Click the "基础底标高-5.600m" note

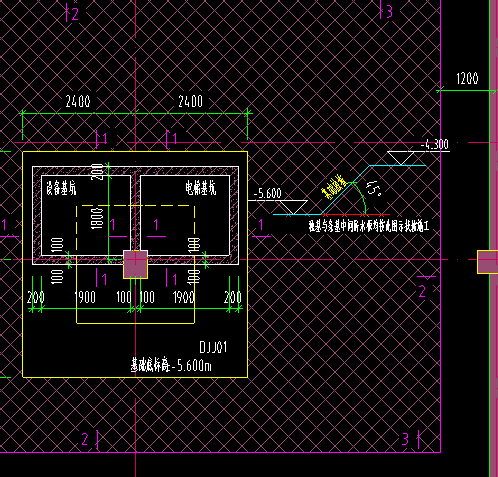coord(171,365)
